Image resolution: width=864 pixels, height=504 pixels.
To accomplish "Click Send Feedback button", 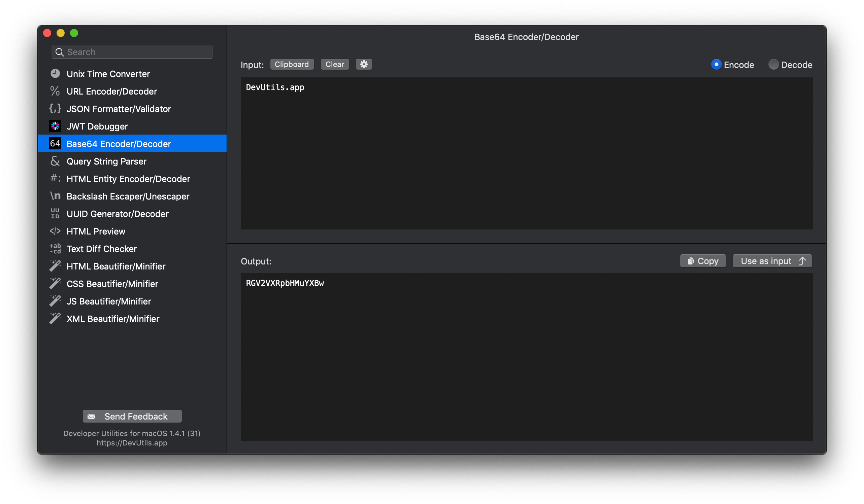I will coord(132,416).
